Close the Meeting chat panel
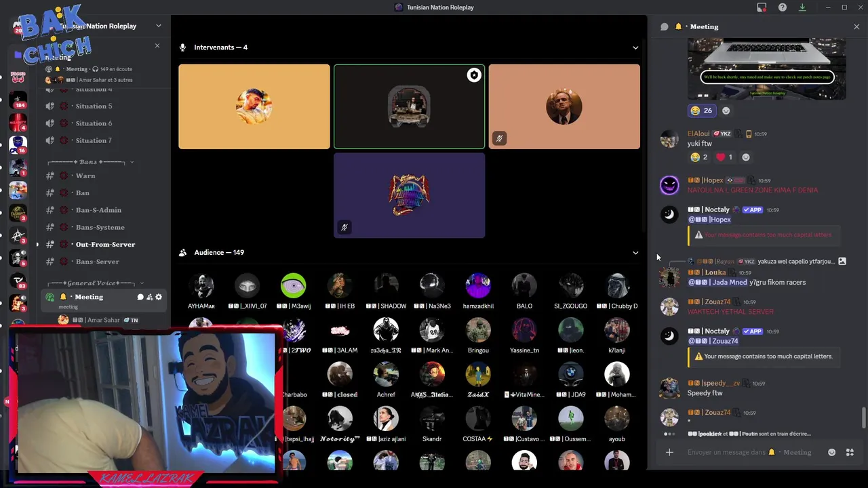 856,26
